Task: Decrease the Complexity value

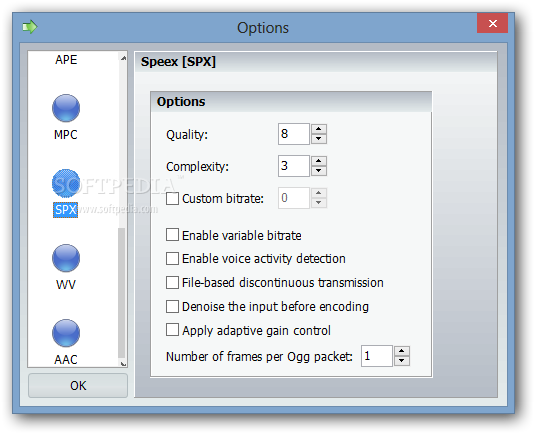Action: coord(319,171)
